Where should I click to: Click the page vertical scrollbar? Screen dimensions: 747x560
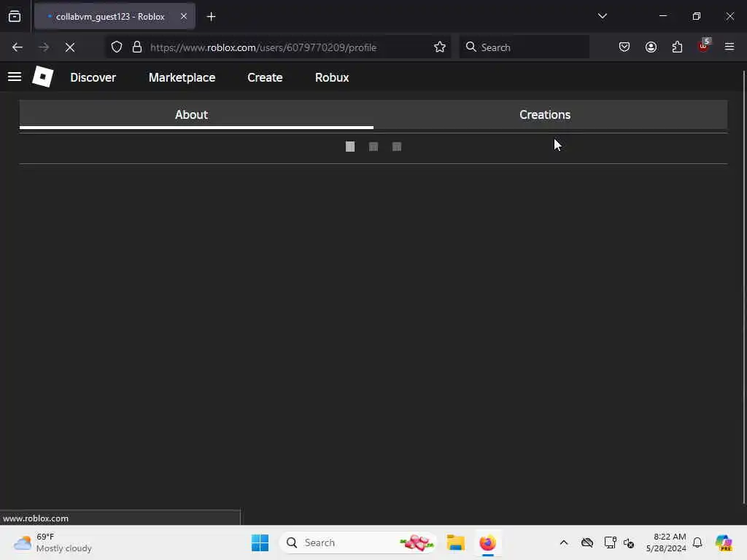tap(743, 287)
